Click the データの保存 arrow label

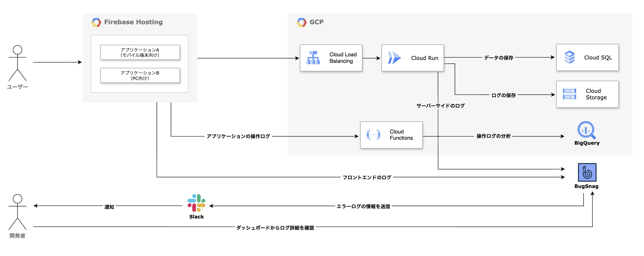click(x=498, y=58)
